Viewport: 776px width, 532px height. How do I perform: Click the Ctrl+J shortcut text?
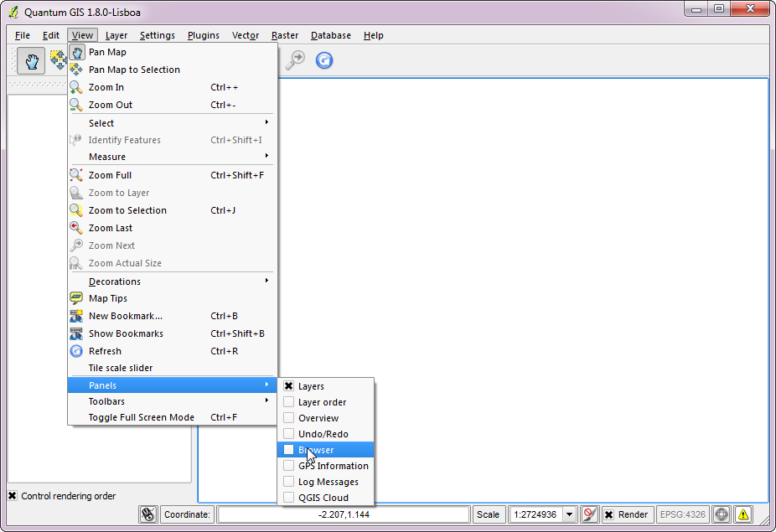point(223,210)
